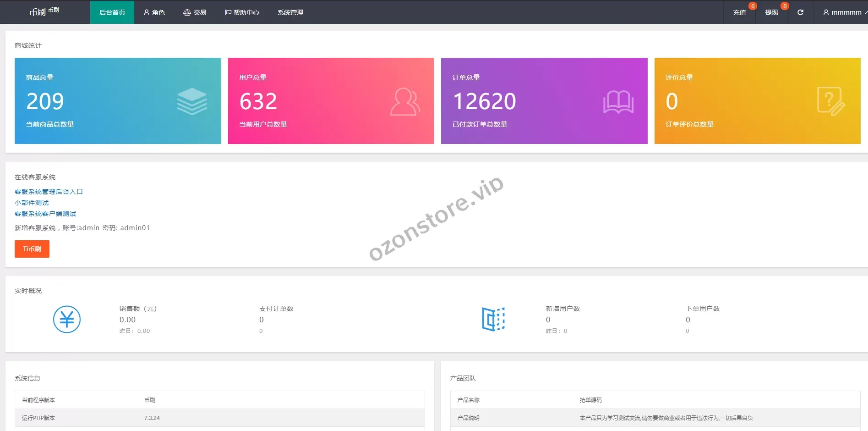Screen dimensions: 868x431
Task: Open 提现 withdrawal notifications
Action: [x=771, y=12]
